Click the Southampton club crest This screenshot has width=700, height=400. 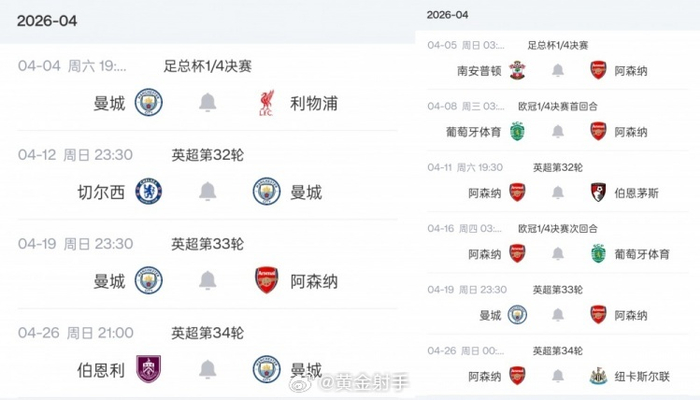(x=517, y=70)
